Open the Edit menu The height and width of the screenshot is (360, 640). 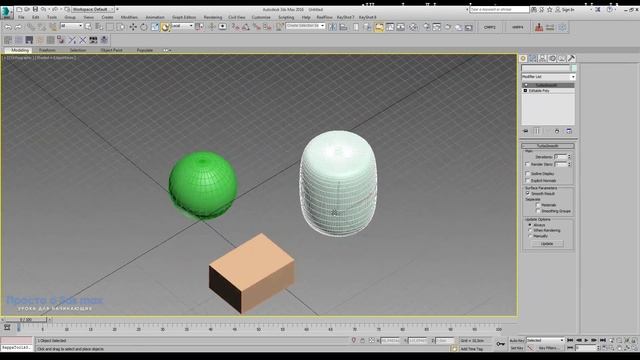(36, 18)
